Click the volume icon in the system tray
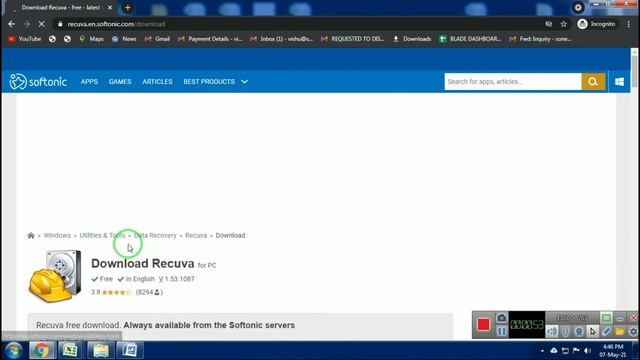 pyautogui.click(x=587, y=351)
